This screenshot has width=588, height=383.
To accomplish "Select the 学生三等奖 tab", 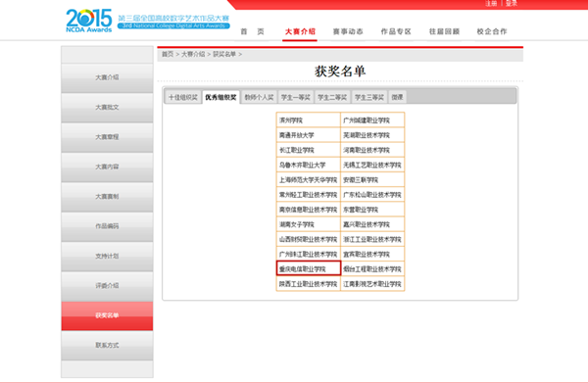I will [369, 97].
